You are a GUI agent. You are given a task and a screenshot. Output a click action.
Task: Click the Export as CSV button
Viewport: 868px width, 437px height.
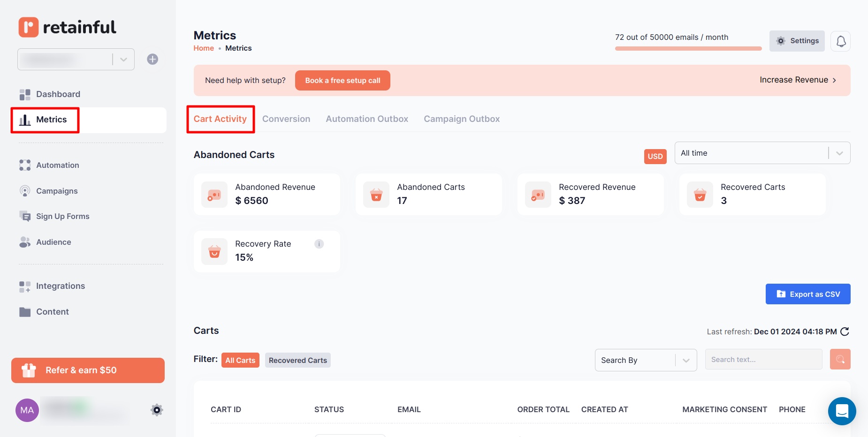click(807, 294)
